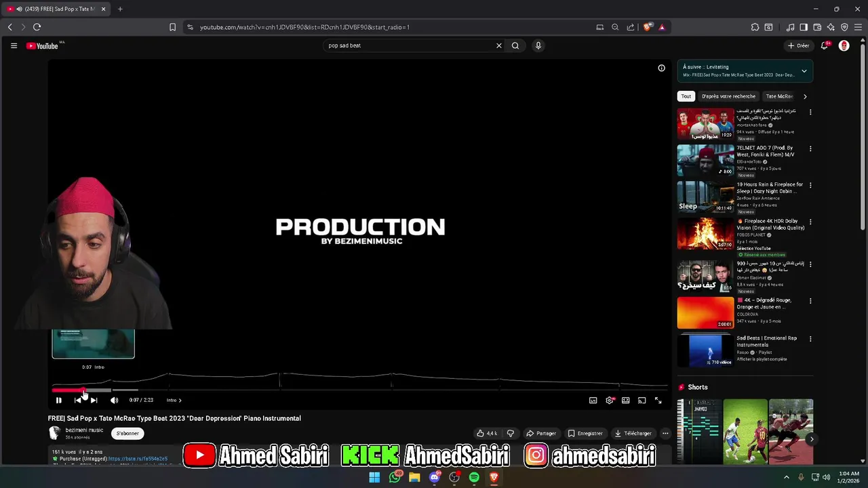
Task: Open options for Sad Beats playlist
Action: 810,339
